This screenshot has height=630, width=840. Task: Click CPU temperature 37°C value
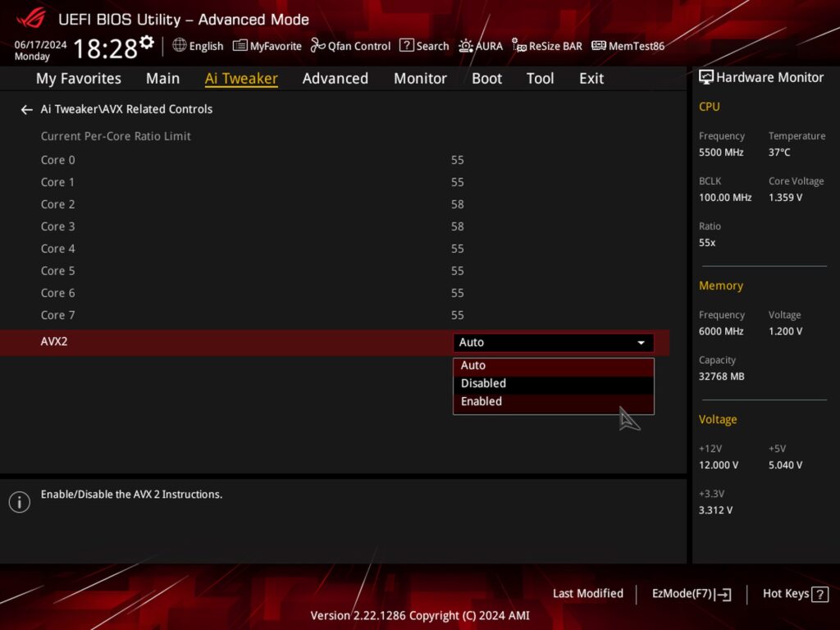(779, 153)
